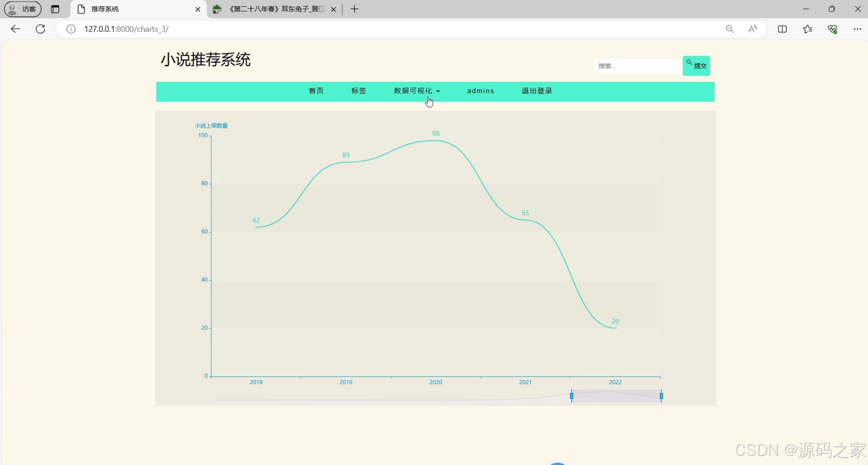View site information icon in address bar
Screen dimensions: 868x465
click(71, 29)
